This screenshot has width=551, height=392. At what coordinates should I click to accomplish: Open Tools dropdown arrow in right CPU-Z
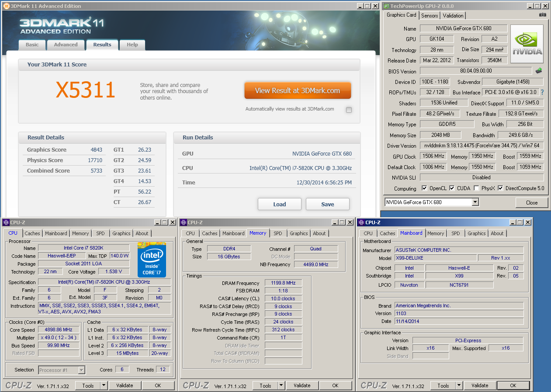click(459, 385)
